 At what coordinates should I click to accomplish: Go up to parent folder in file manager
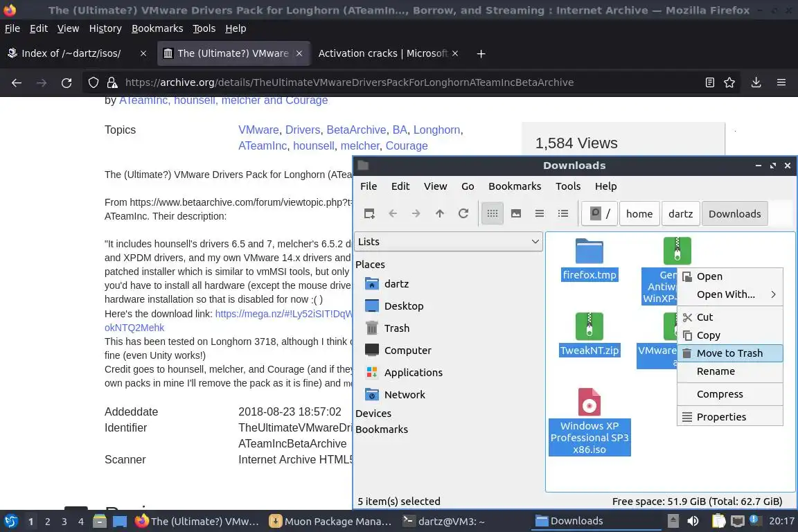point(440,214)
